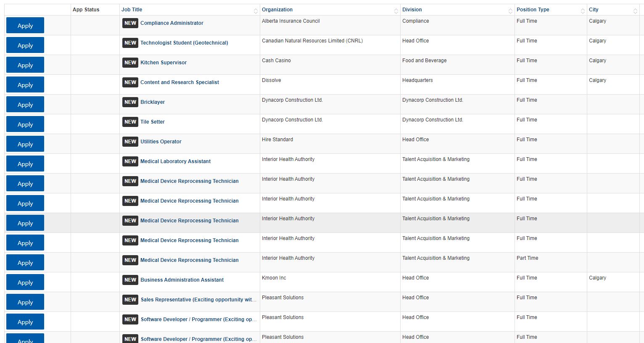Apply to Medical Laboratory Assistant job
This screenshot has width=644, height=343.
tap(25, 164)
